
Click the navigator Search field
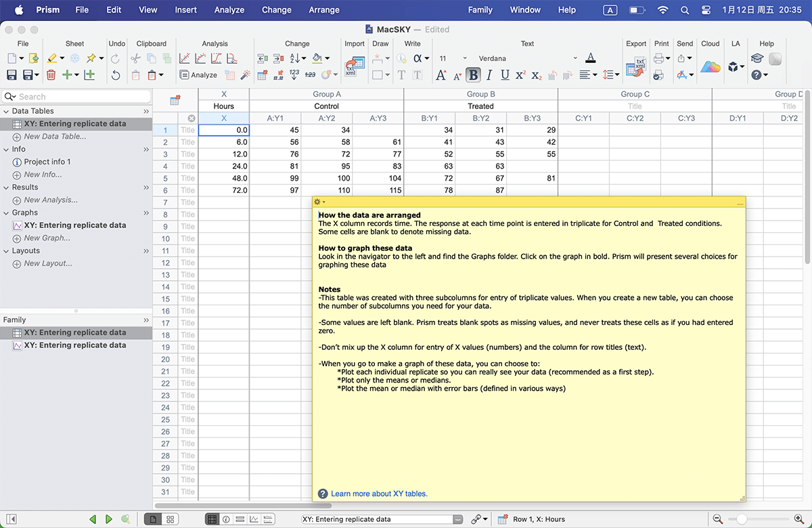[x=76, y=97]
